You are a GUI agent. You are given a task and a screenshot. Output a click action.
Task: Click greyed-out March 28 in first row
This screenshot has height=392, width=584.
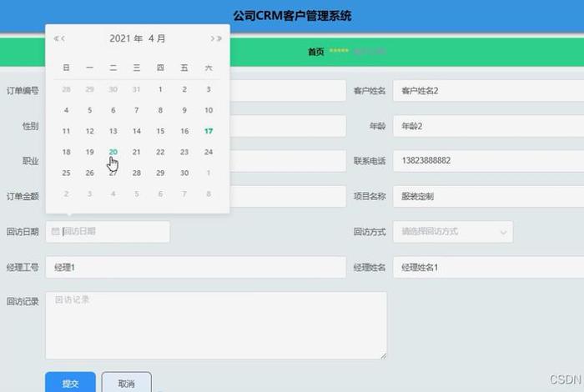point(66,89)
